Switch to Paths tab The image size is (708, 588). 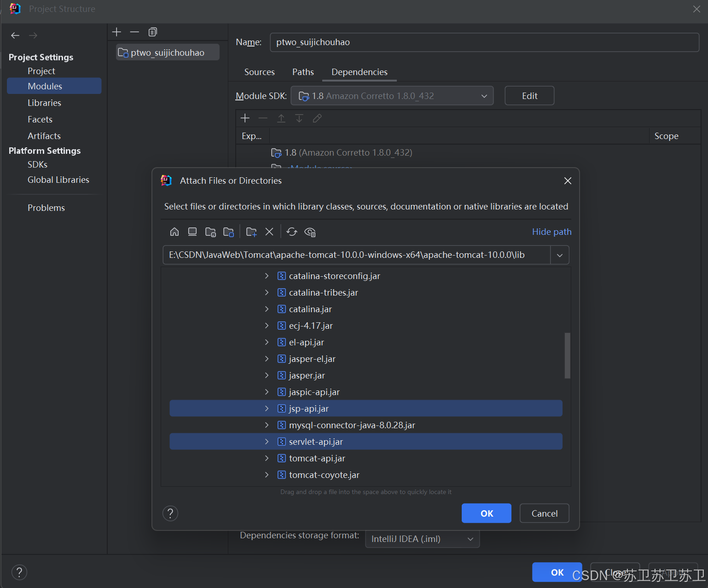[x=303, y=72]
